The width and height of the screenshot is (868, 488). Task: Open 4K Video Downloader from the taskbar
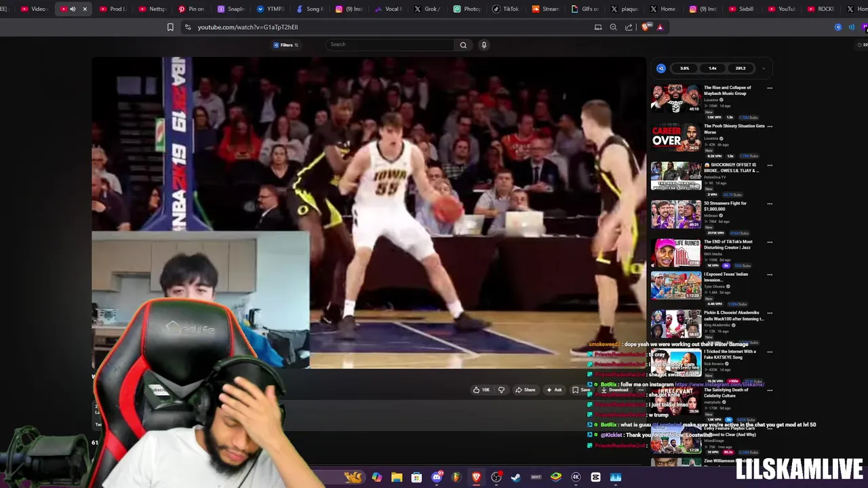coord(576,477)
